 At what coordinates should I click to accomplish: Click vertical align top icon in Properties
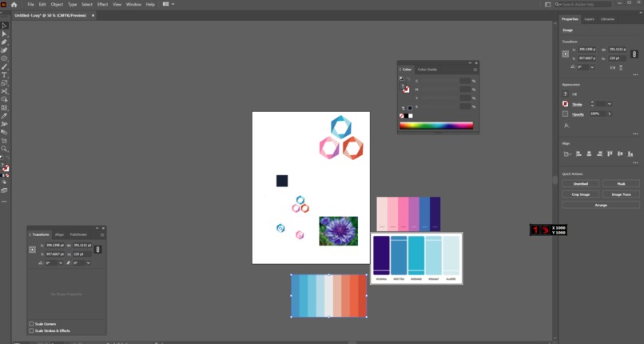point(610,154)
